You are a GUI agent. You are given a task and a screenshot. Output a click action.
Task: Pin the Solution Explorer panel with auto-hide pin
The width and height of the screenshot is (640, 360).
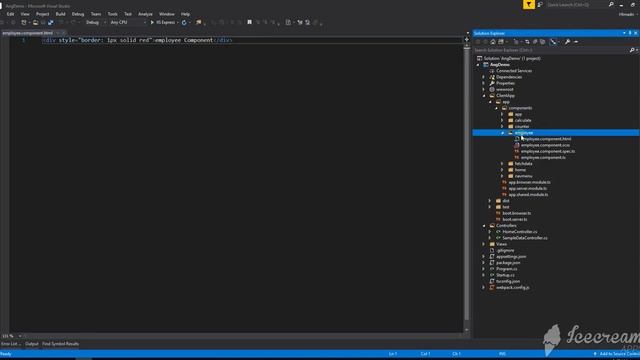point(630,33)
